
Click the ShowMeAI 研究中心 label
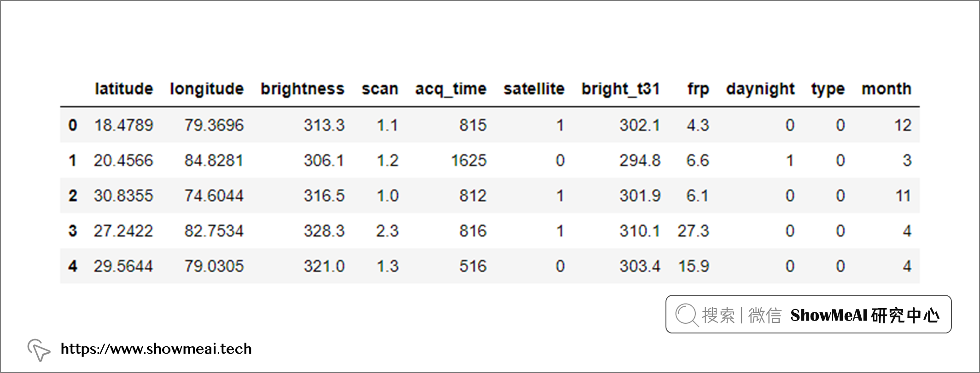[x=865, y=316]
